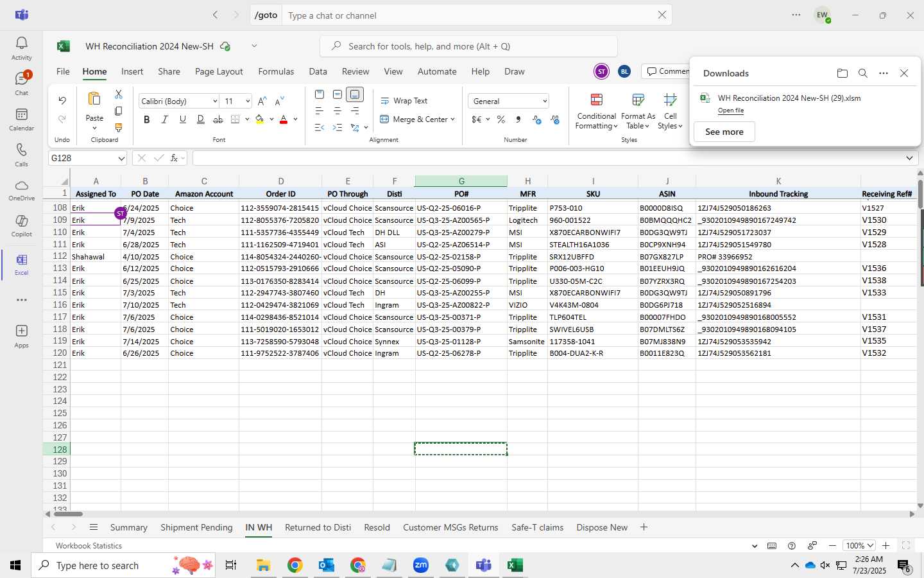Open Teams Activity in the sidebar
The width and height of the screenshot is (924, 578).
pyautogui.click(x=21, y=48)
